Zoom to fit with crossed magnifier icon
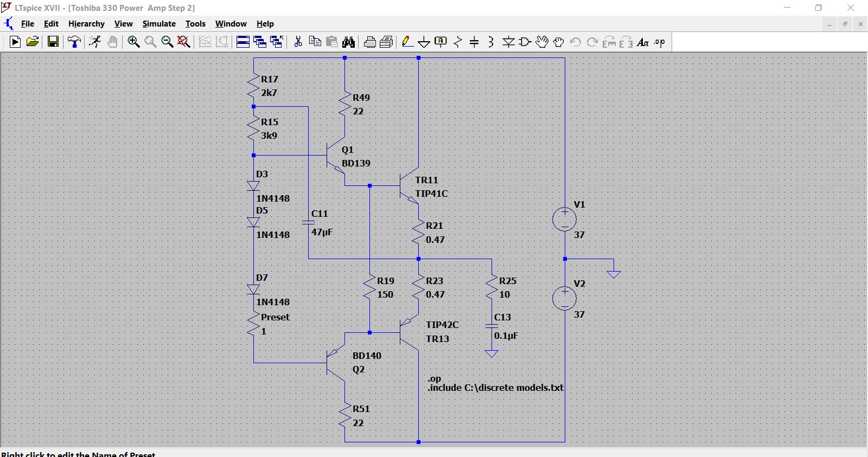This screenshot has height=457, width=868. pyautogui.click(x=184, y=42)
